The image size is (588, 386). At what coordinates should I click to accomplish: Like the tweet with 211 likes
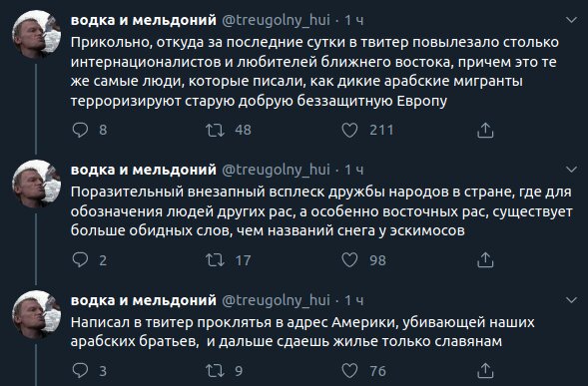point(349,130)
